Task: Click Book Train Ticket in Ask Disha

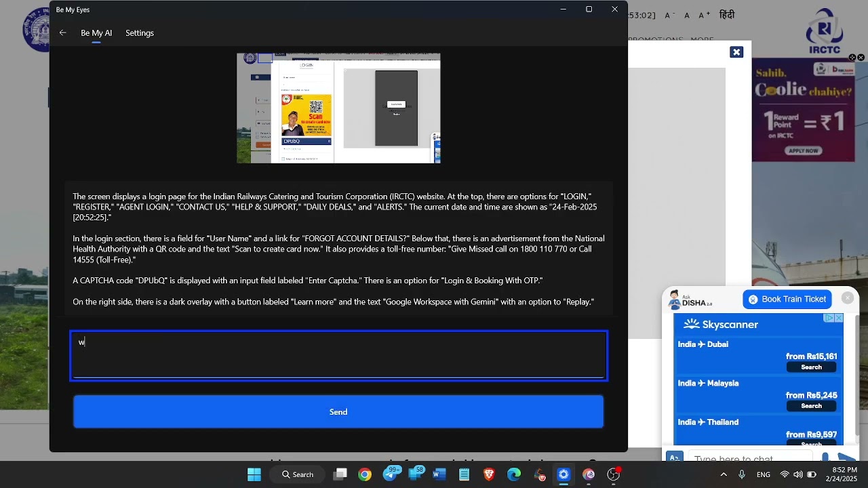Action: (x=788, y=299)
